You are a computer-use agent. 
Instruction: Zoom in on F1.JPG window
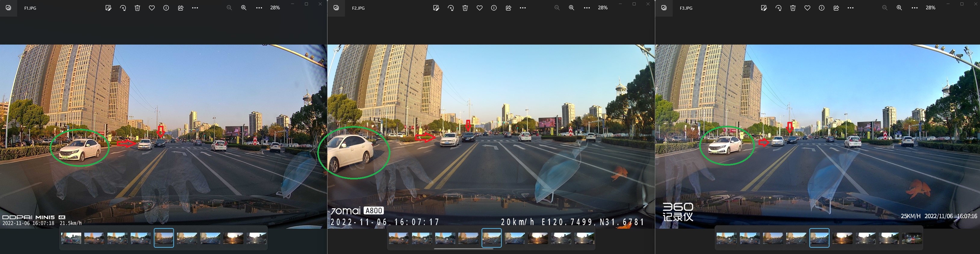click(244, 8)
